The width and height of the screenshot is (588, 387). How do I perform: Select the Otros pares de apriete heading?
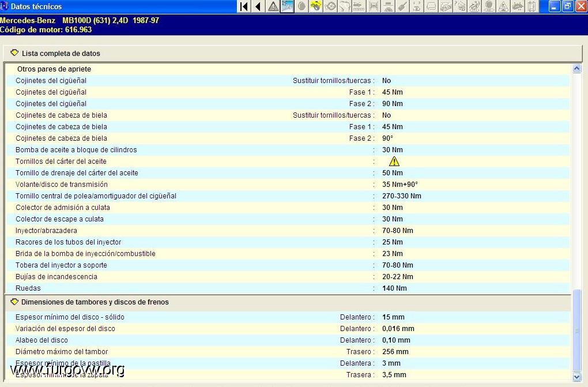[54, 69]
